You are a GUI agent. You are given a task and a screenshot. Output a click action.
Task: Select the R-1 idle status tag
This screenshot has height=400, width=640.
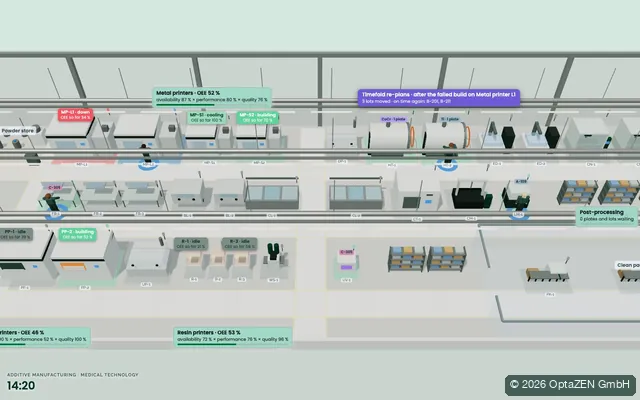point(191,244)
